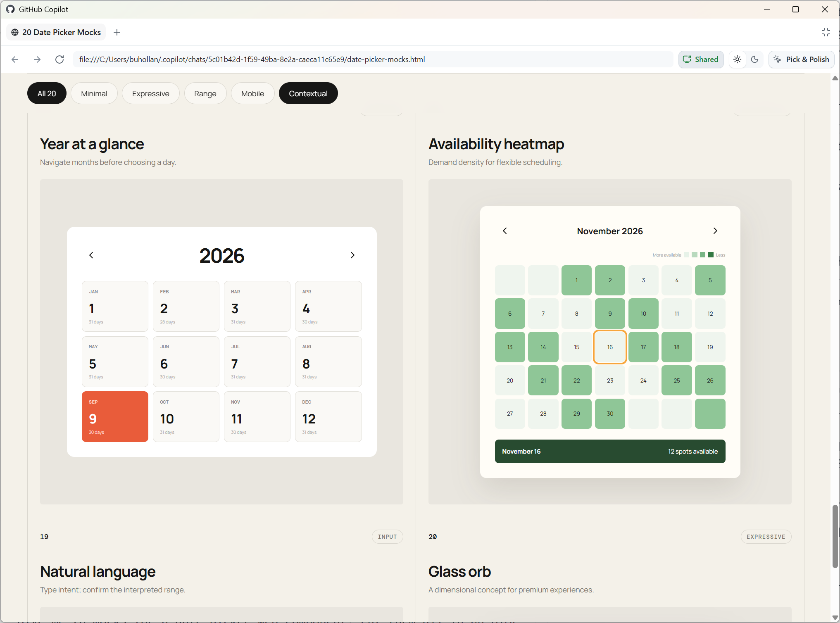Select day 9 in availability heatmap

610,314
